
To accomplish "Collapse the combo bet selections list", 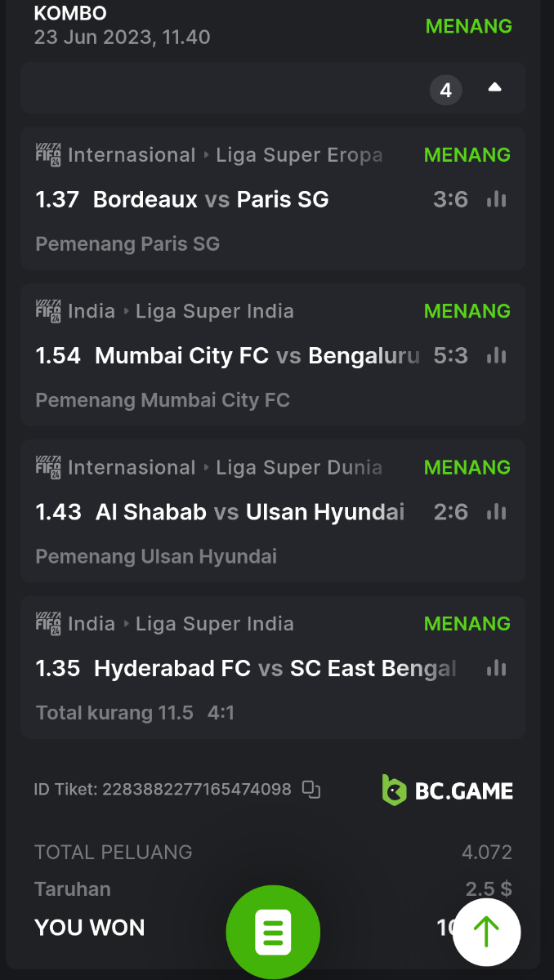I will pos(494,88).
